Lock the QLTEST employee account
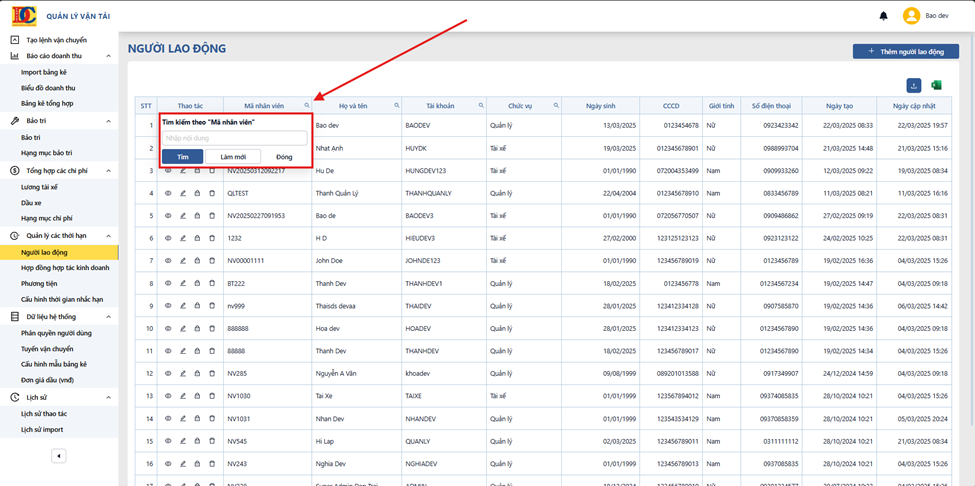The width and height of the screenshot is (975, 486). [x=197, y=193]
